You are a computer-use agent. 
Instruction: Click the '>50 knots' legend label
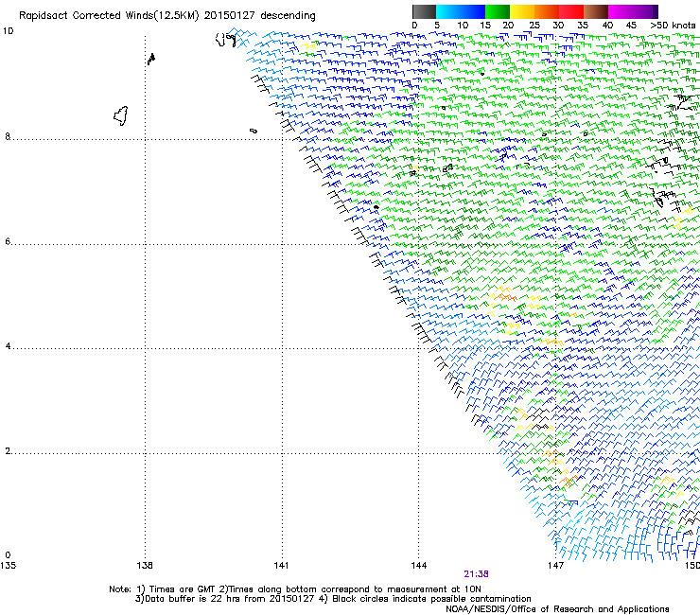pos(673,26)
